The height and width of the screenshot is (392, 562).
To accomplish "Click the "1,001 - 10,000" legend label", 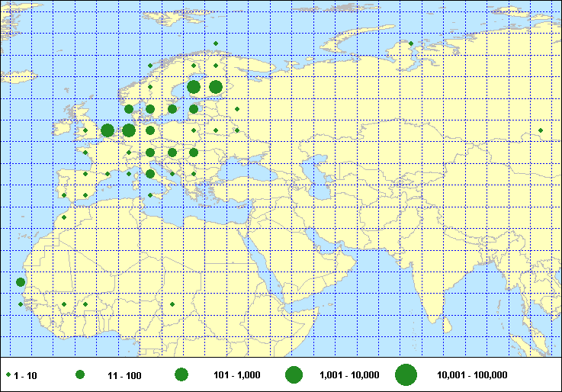I will (347, 374).
